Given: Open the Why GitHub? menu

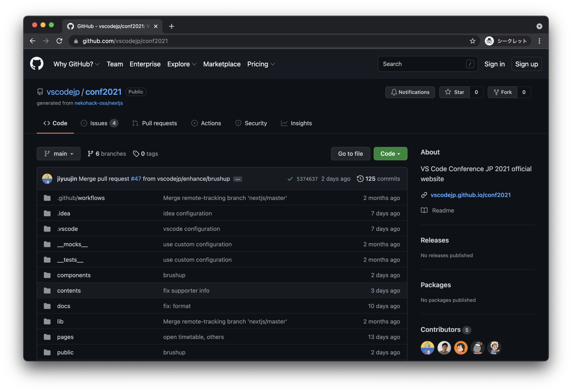Looking at the screenshot, I should coord(76,64).
